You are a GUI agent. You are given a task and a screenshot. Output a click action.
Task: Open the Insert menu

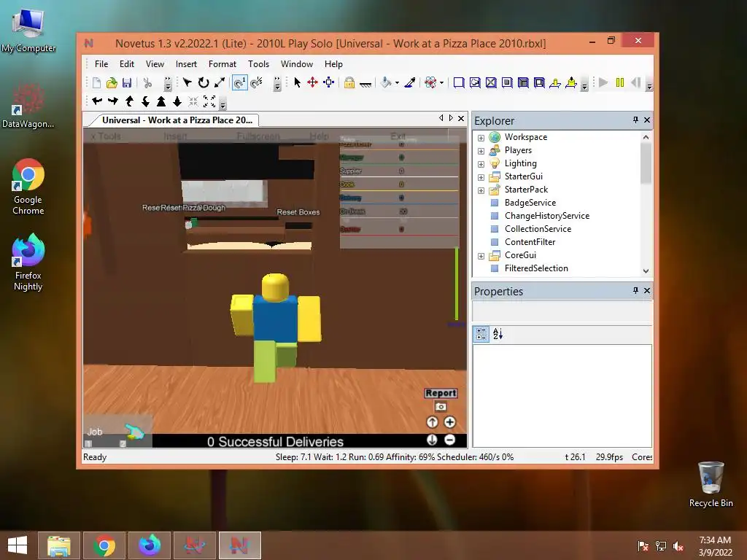coord(186,64)
